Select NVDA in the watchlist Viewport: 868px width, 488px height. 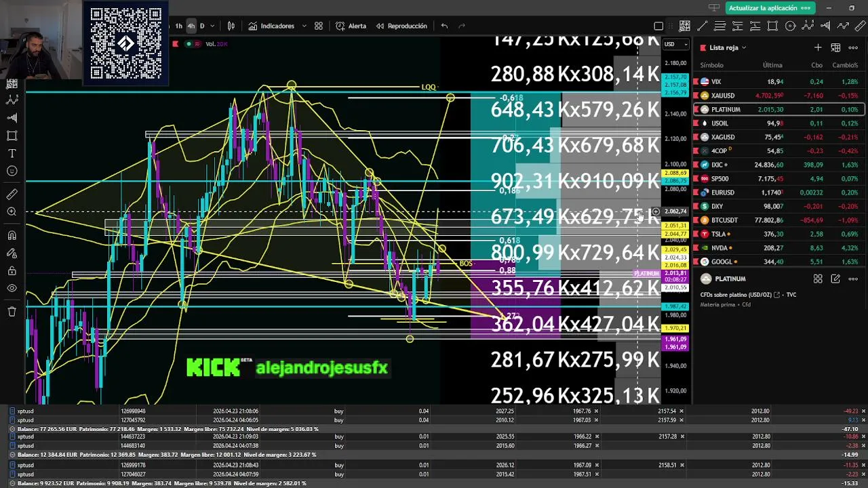tap(778, 248)
